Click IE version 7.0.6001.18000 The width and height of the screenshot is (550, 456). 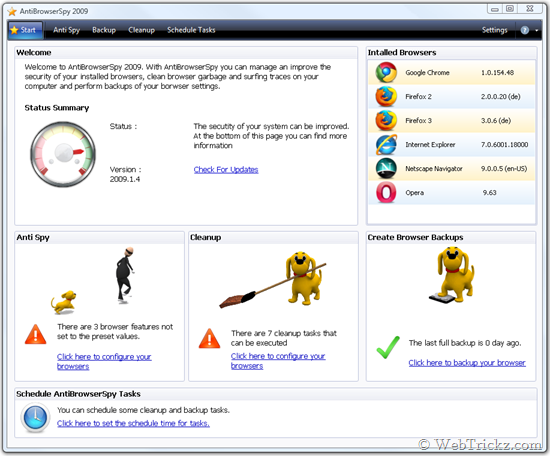coord(504,145)
